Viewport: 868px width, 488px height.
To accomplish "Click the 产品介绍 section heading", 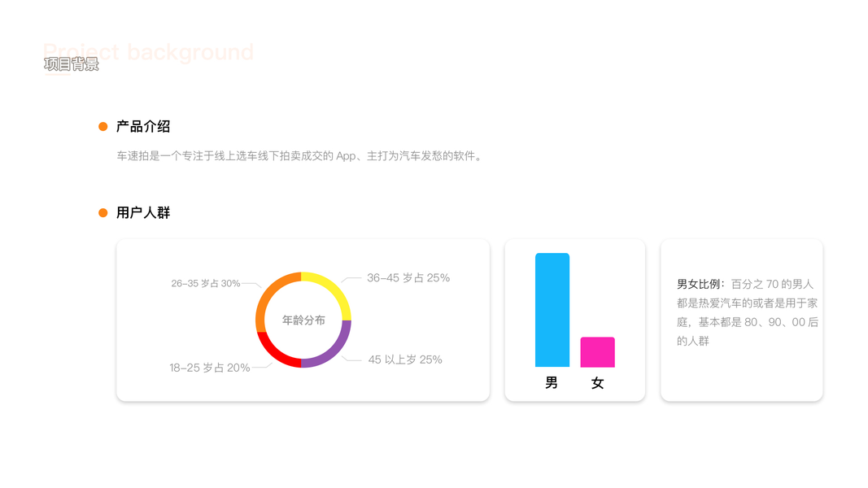I will click(x=143, y=127).
